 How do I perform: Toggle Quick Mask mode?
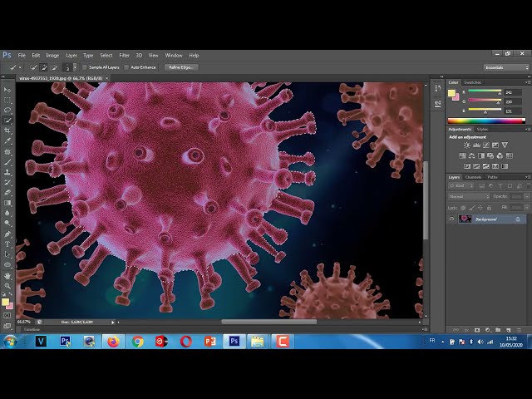7,316
